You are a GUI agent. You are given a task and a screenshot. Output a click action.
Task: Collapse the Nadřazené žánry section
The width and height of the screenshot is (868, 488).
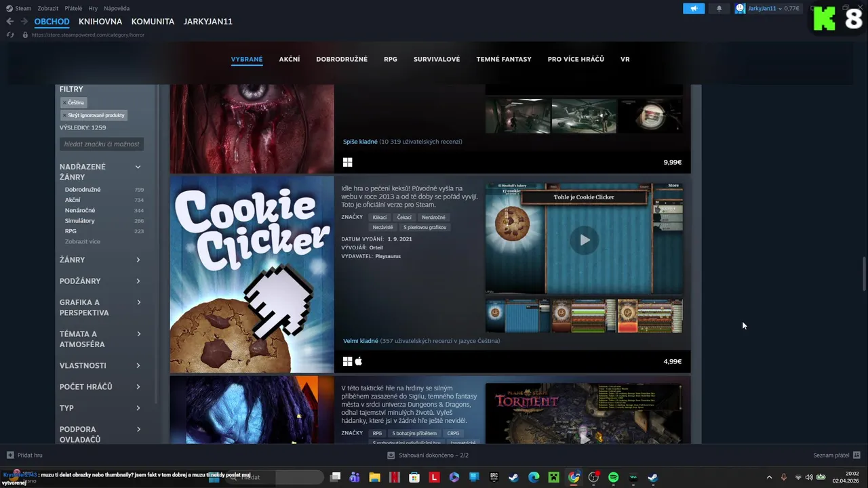138,167
